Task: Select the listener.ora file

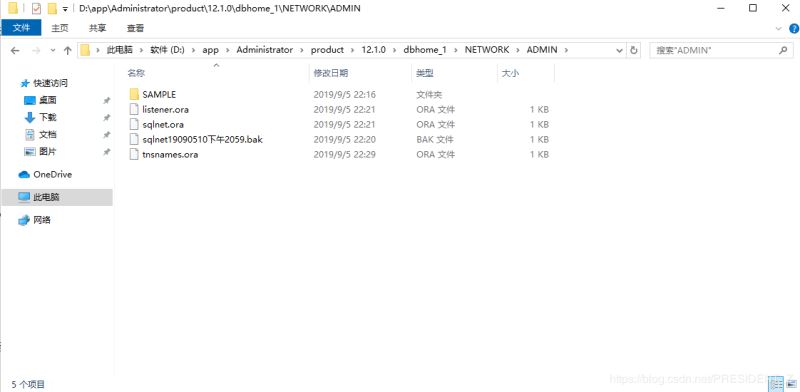Action: (165, 109)
